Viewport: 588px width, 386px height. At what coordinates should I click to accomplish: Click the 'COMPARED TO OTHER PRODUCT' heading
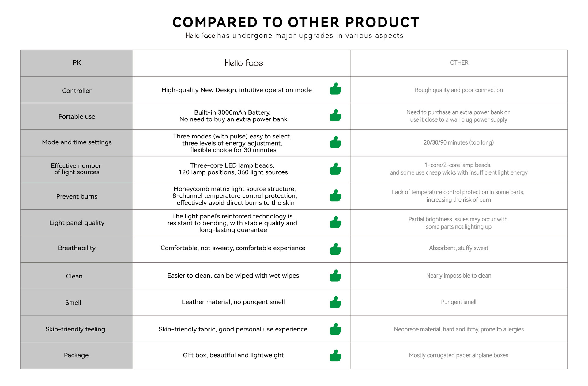296,22
